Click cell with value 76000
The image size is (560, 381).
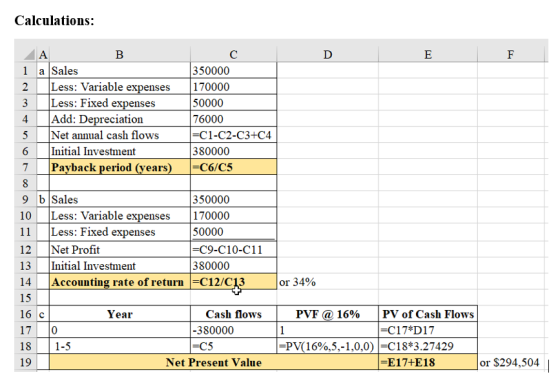tap(234, 119)
